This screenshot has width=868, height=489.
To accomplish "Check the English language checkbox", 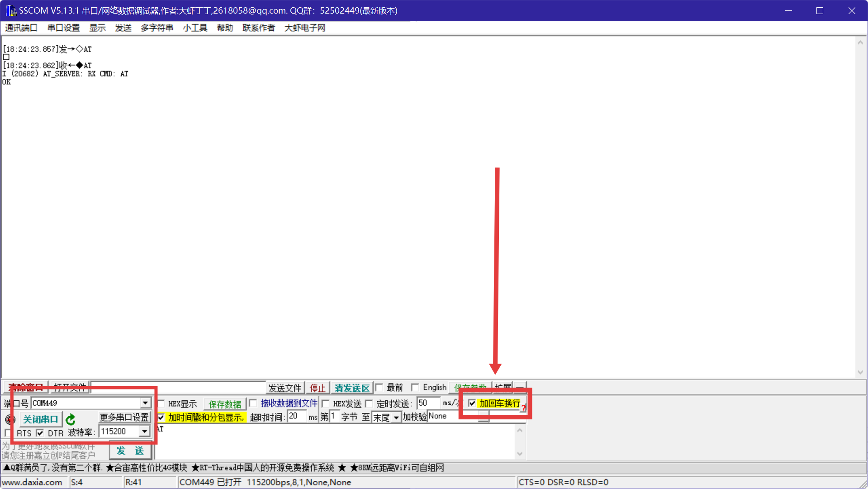I will tap(415, 387).
